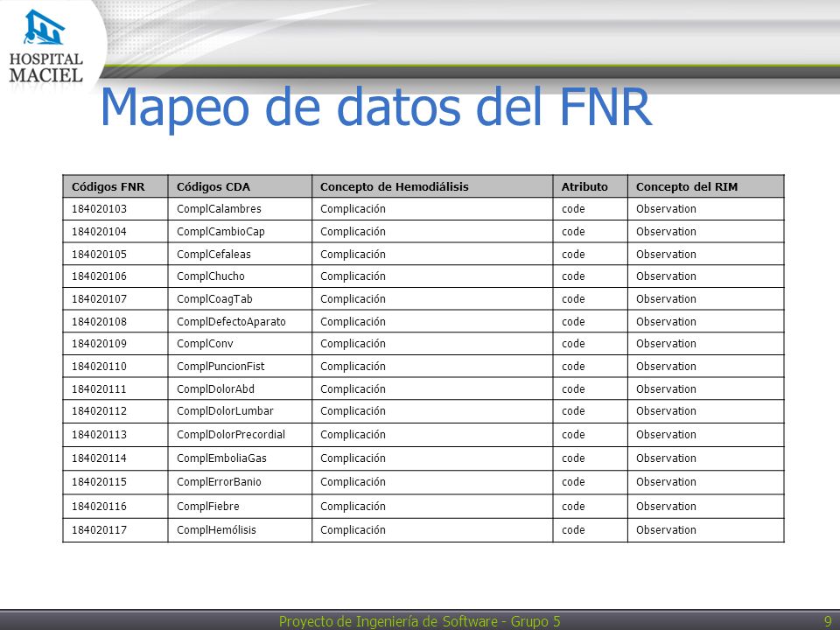Click the 'Códigos FNR' column header

click(x=115, y=186)
